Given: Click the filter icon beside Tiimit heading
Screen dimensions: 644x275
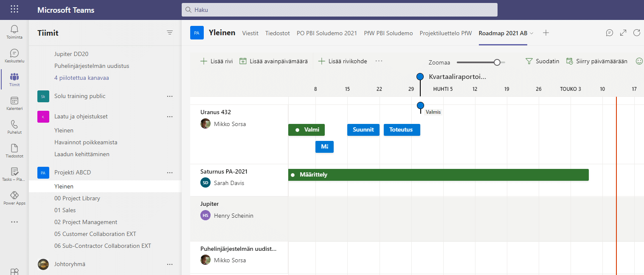Looking at the screenshot, I should (x=170, y=33).
